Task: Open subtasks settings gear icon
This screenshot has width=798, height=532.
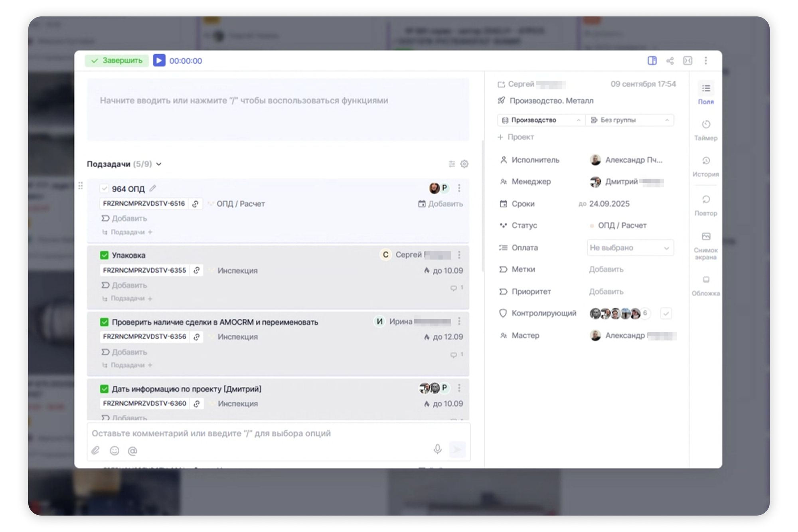Action: (464, 164)
